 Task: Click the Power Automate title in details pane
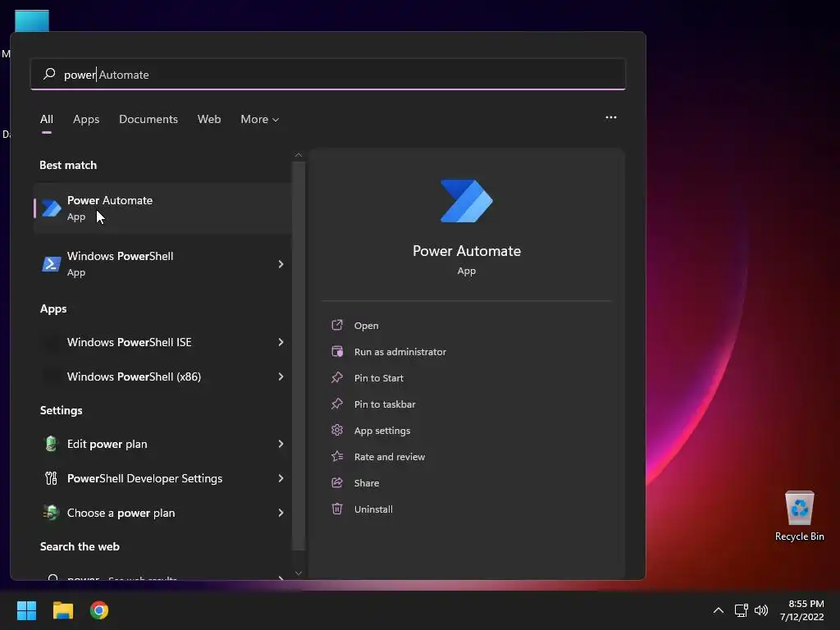tap(466, 251)
